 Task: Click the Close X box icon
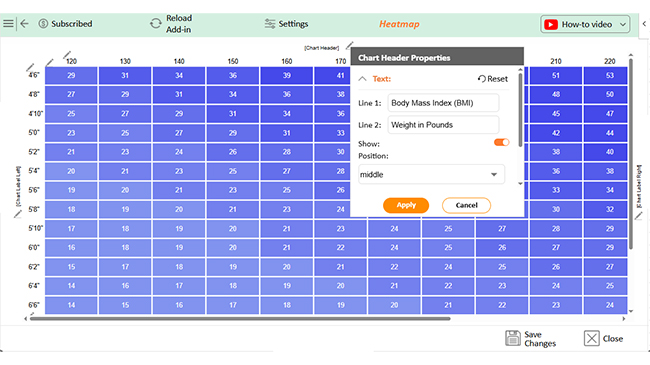(592, 338)
